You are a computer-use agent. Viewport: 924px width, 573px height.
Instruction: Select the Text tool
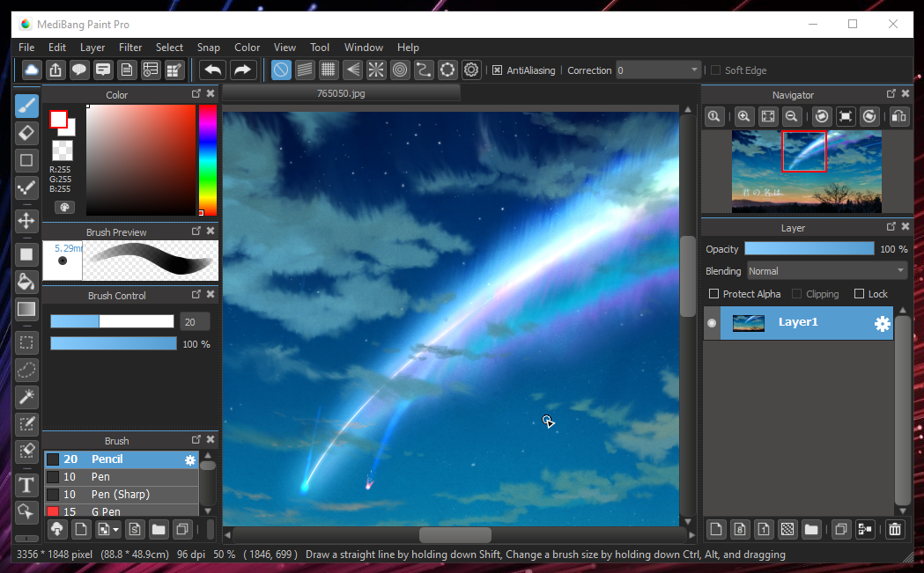(26, 485)
